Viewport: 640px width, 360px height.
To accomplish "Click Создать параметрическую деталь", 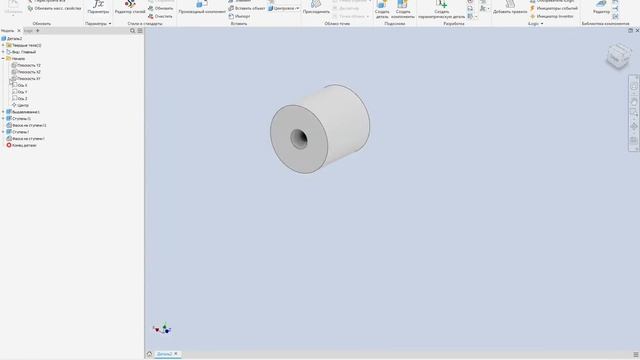I will click(x=441, y=9).
